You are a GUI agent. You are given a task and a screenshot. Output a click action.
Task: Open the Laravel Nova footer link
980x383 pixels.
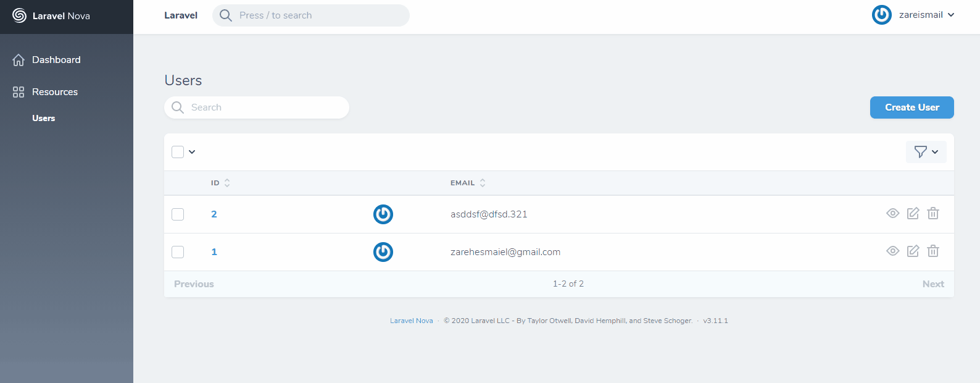click(x=412, y=321)
